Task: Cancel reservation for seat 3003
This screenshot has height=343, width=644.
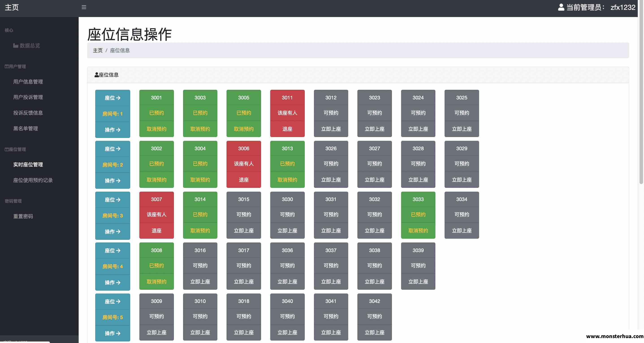Action: (x=200, y=129)
